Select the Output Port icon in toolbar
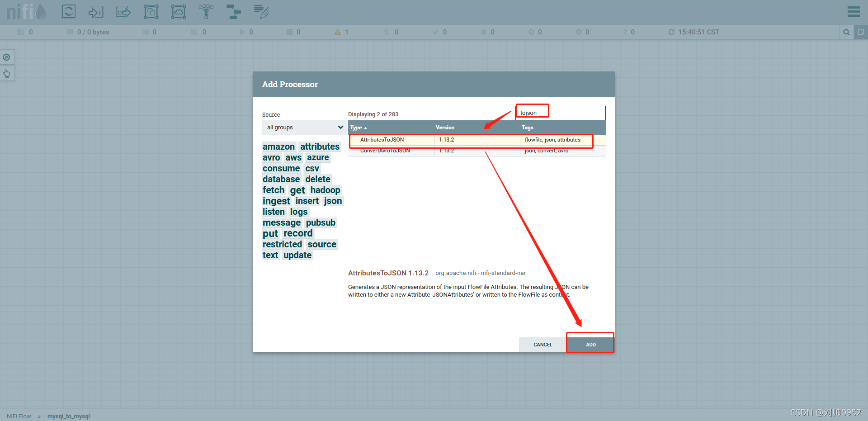The height and width of the screenshot is (421, 868). coord(123,12)
